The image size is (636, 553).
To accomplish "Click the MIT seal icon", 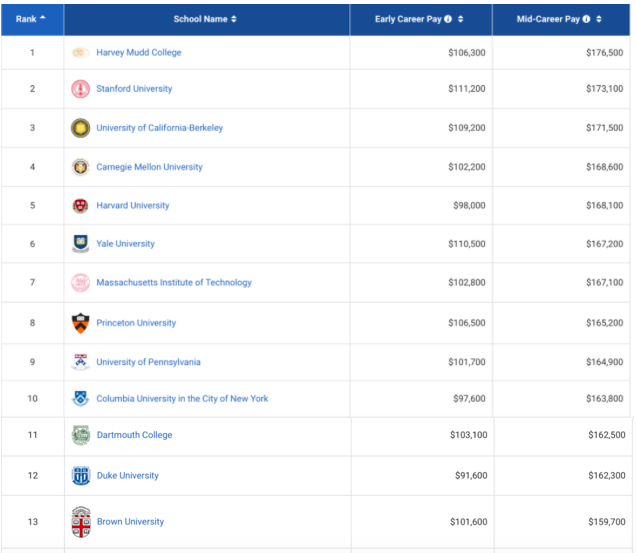I will click(x=80, y=282).
